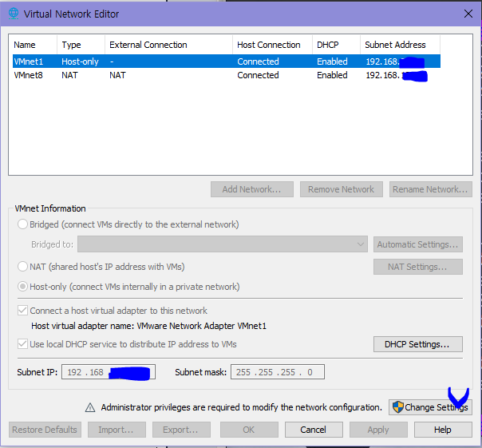This screenshot has height=448, width=482.
Task: Click VMnet8 External Connection NAT cell
Action: tap(117, 75)
